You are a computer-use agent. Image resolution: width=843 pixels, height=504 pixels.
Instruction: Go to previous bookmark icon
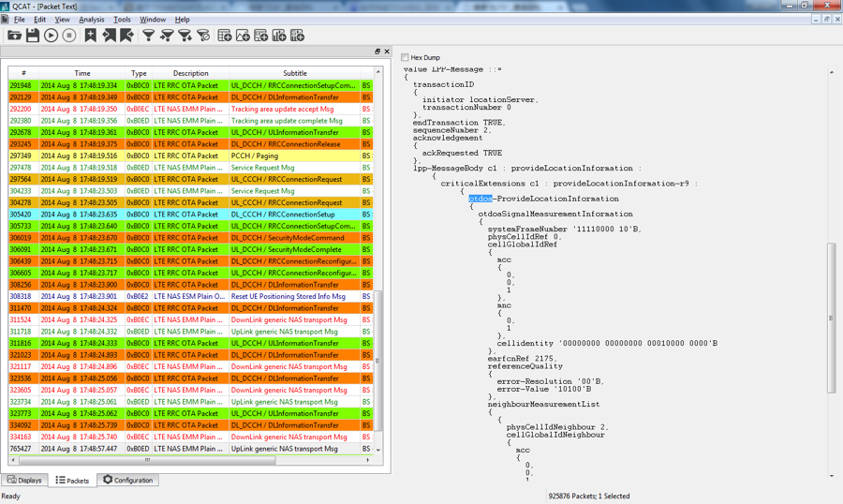110,36
